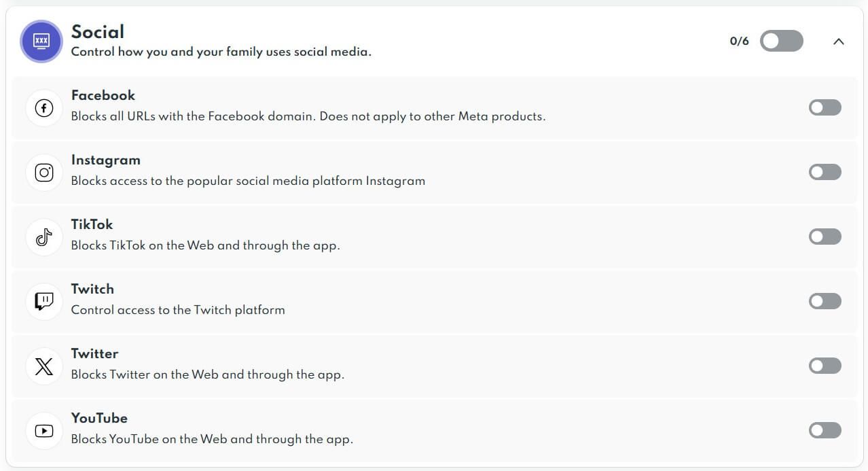Screen dimensions: 868x471
Task: Click the YouTube play button icon
Action: pos(43,430)
